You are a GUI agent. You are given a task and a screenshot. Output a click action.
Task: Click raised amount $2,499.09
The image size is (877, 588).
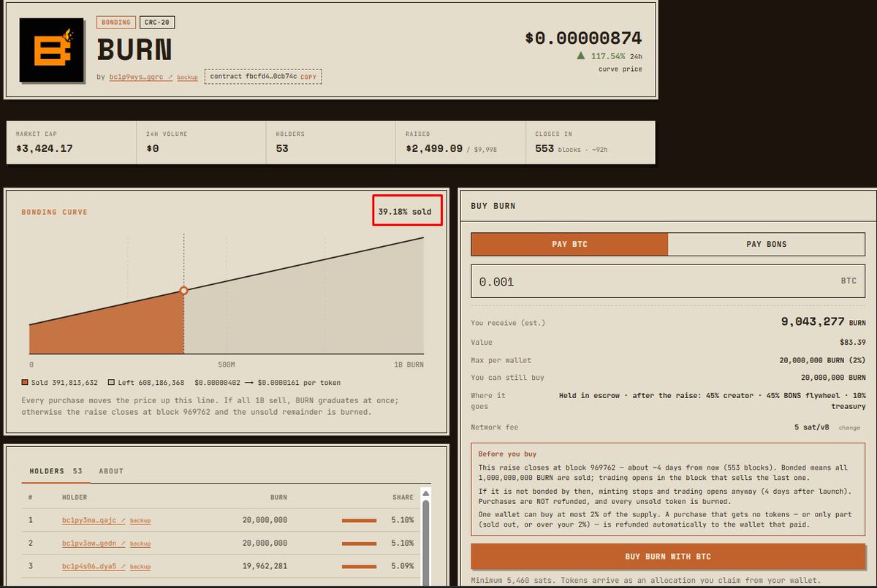(x=434, y=148)
